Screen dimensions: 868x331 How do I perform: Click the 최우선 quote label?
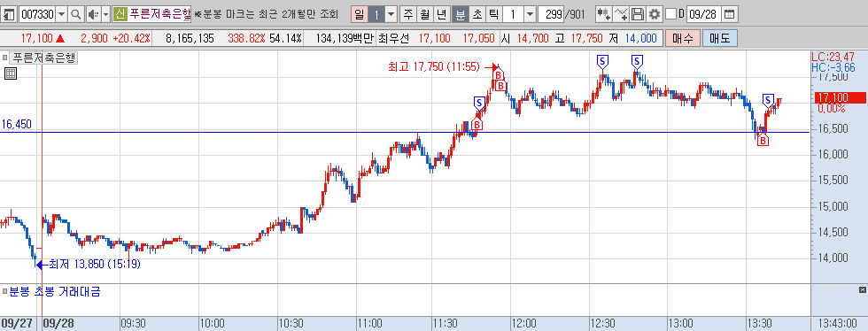tap(394, 39)
